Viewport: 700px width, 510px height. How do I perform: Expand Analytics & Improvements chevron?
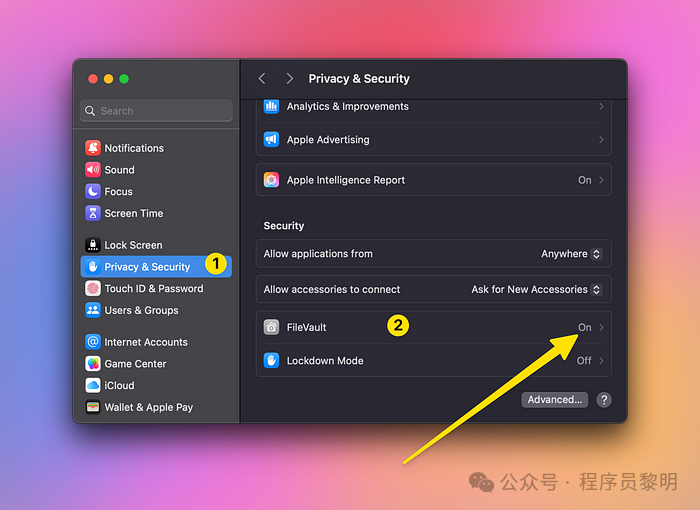point(601,106)
